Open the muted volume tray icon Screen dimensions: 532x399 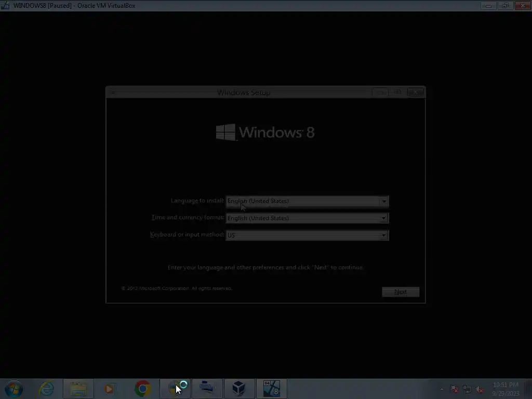[480, 390]
